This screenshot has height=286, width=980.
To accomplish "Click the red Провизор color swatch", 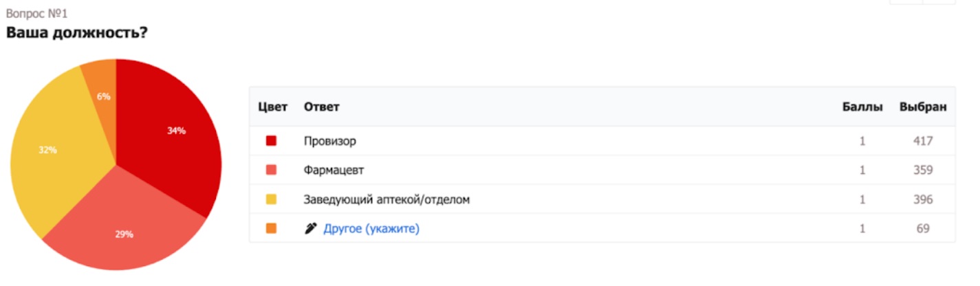I will click(271, 141).
